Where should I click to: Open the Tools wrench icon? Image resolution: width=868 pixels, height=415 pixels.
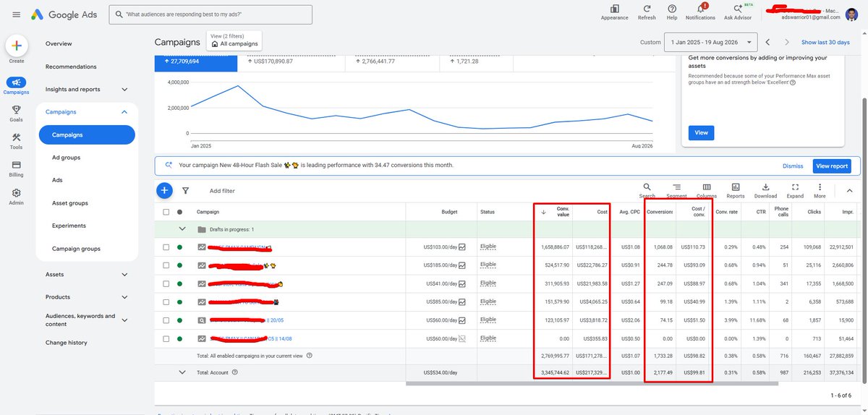point(17,137)
